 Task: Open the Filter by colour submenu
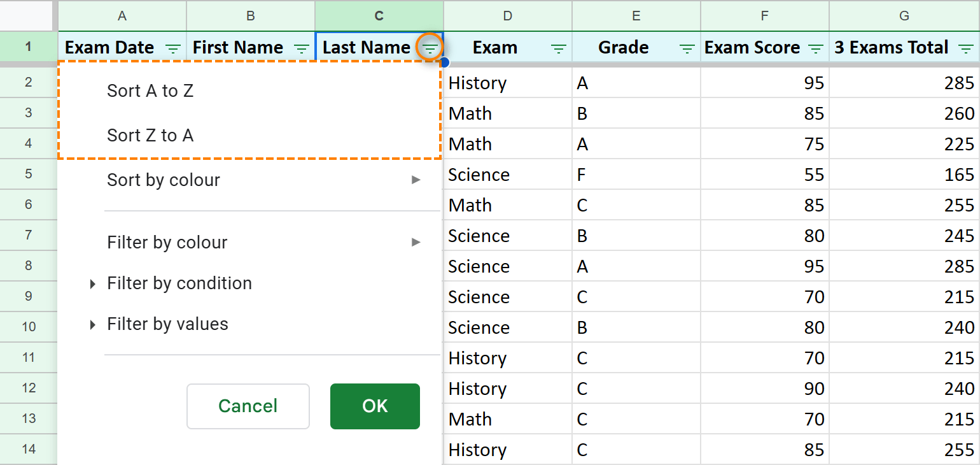[x=167, y=242]
